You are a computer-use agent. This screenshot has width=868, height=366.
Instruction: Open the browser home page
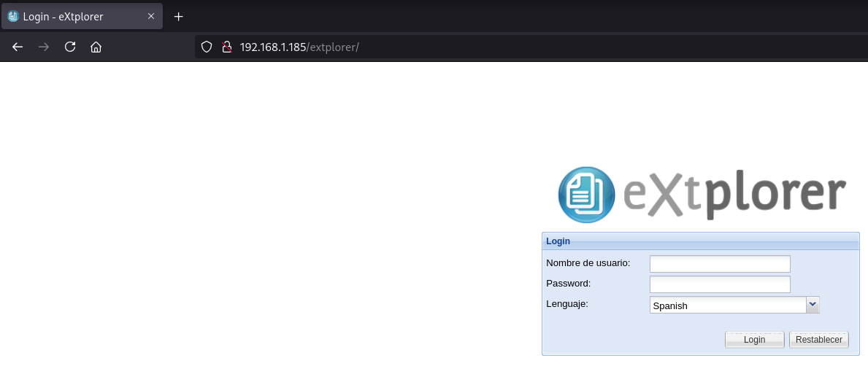96,47
